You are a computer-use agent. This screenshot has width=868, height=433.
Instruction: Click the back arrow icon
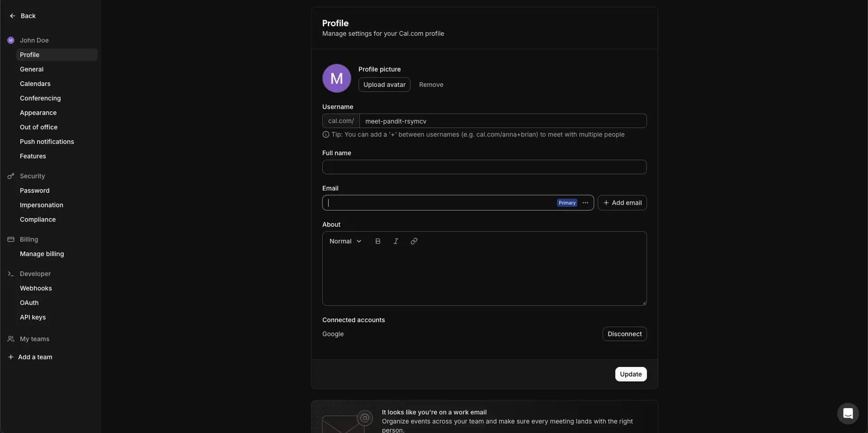13,16
